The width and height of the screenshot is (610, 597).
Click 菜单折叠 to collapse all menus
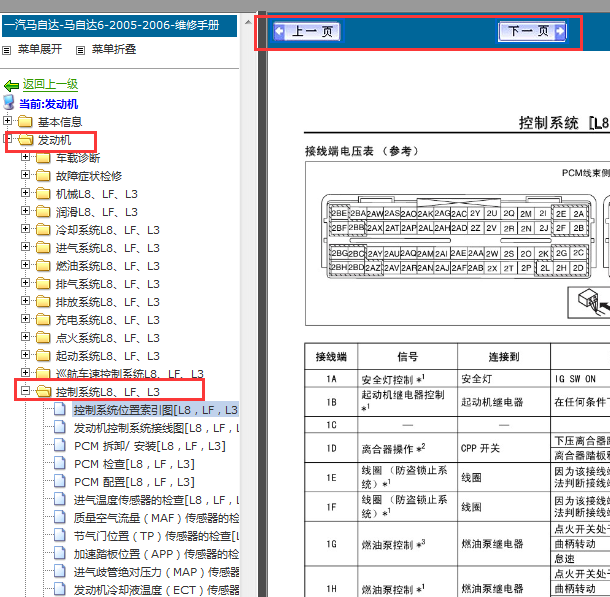coord(114,49)
